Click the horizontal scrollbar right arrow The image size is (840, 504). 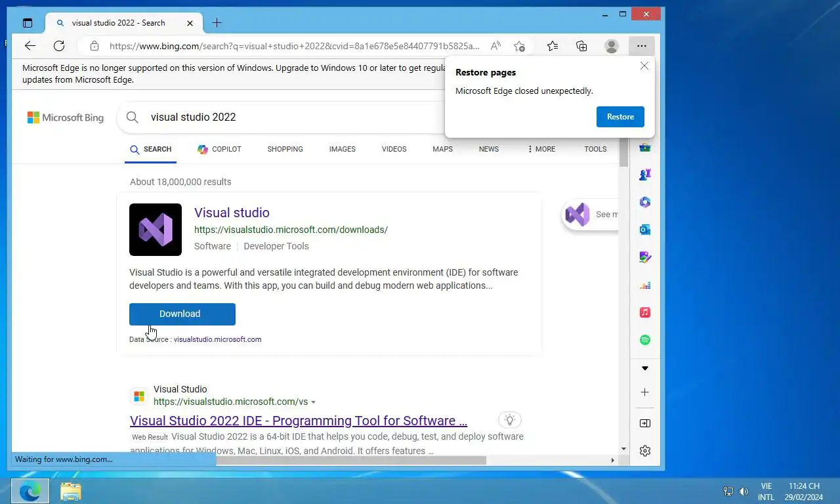coord(612,460)
